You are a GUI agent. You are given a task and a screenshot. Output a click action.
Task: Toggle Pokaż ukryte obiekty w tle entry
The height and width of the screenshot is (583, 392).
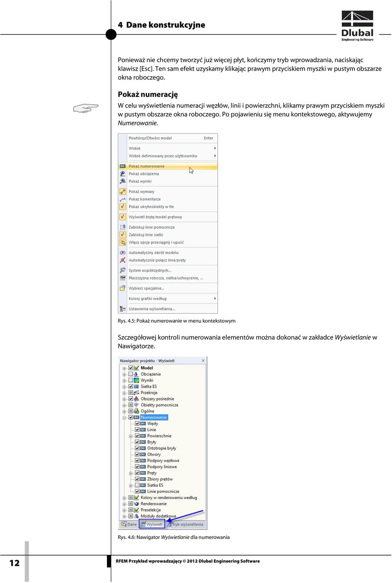tap(168, 207)
